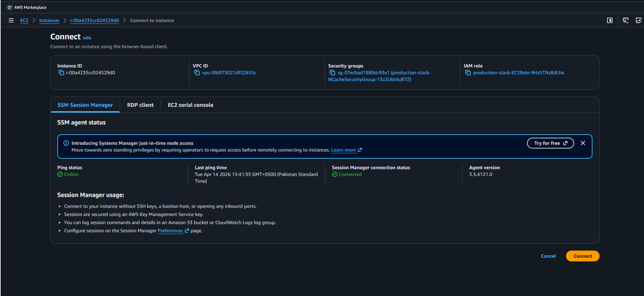Open the vpc-0f6973021df32855c link
This screenshot has width=644, height=296.
point(229,73)
